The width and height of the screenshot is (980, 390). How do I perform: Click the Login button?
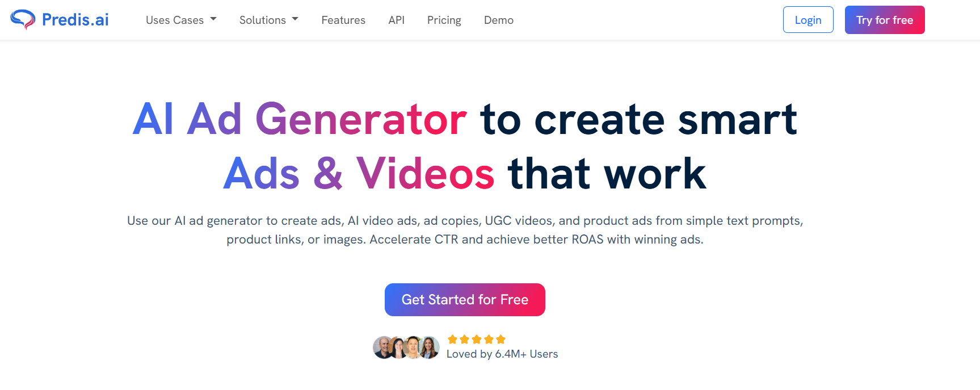pos(808,20)
